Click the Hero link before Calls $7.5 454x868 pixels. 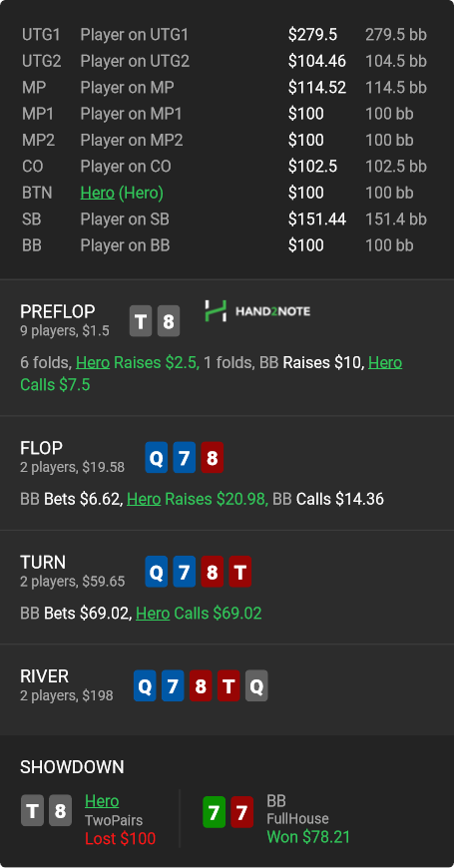[385, 362]
